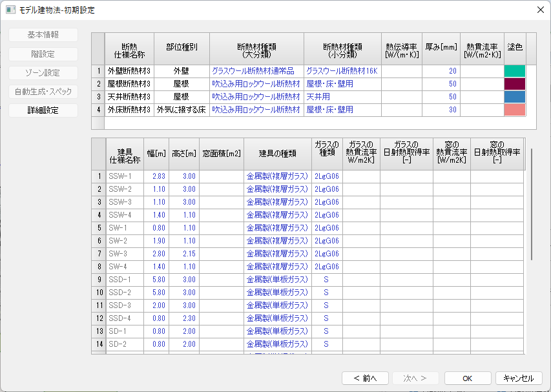Edit the 厚み value for 外床断熱材3

pos(441,110)
